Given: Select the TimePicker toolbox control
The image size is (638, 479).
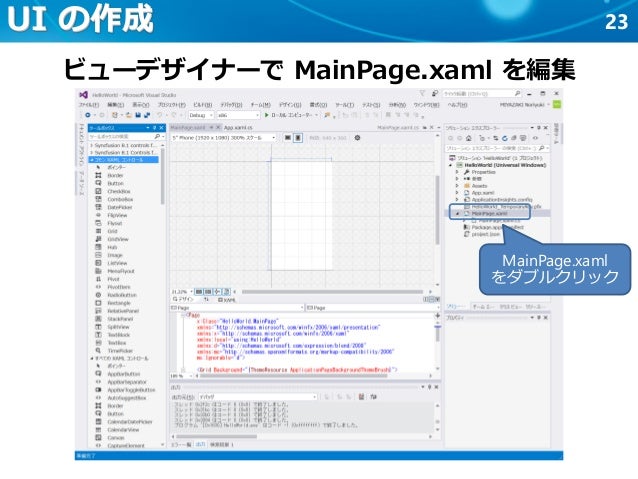Looking at the screenshot, I should pyautogui.click(x=120, y=351).
